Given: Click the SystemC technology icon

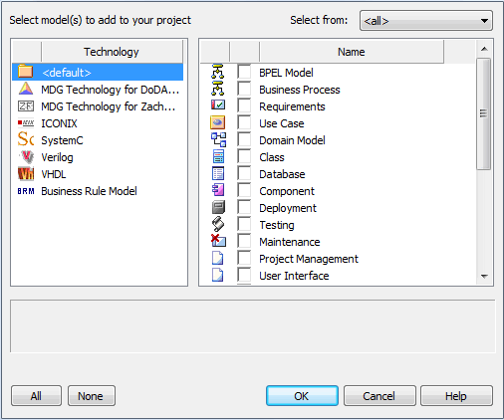Looking at the screenshot, I should (26, 139).
